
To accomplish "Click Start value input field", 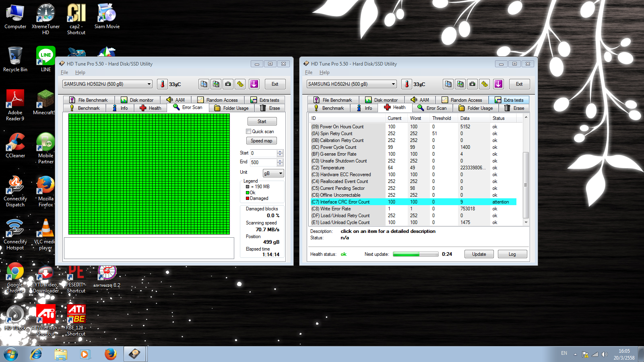I will [264, 153].
